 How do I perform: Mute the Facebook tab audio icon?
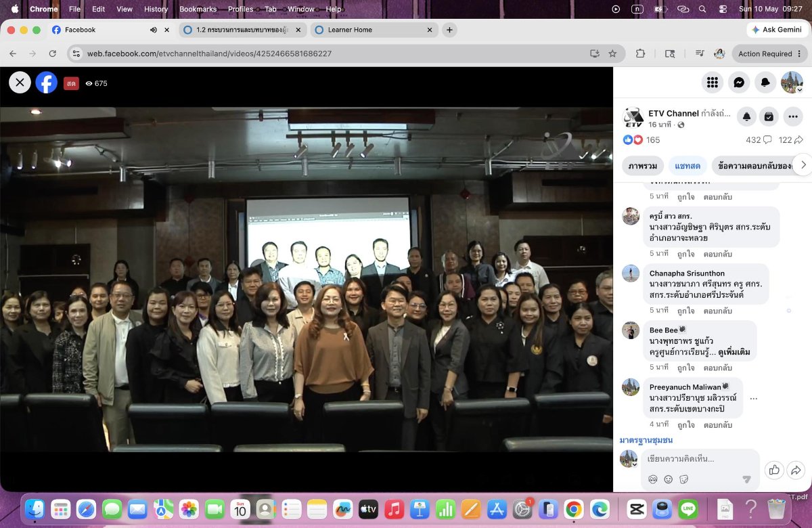(x=154, y=30)
